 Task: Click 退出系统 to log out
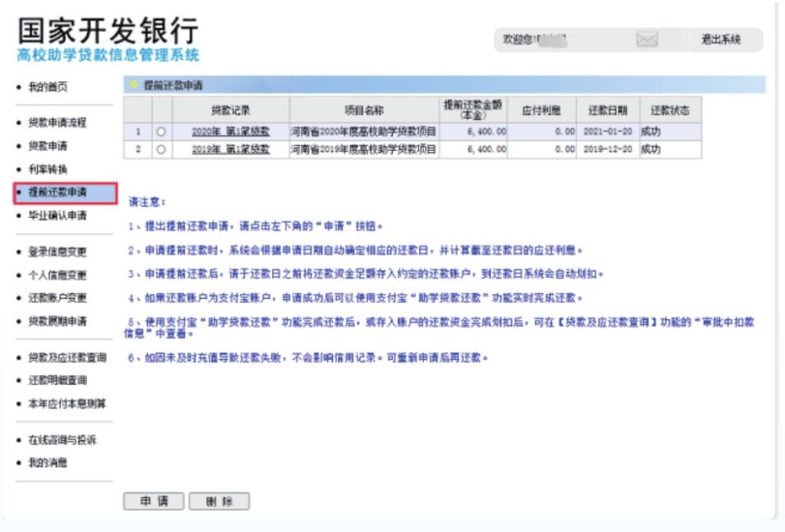click(x=720, y=40)
